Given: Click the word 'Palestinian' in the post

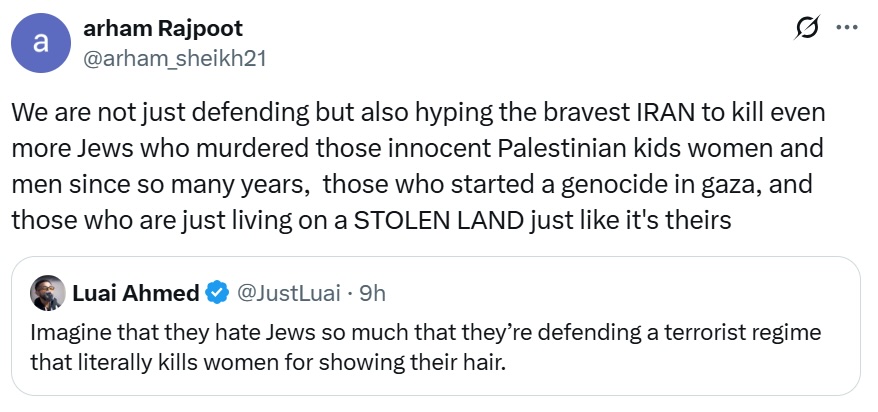Looking at the screenshot, I should click(556, 149).
